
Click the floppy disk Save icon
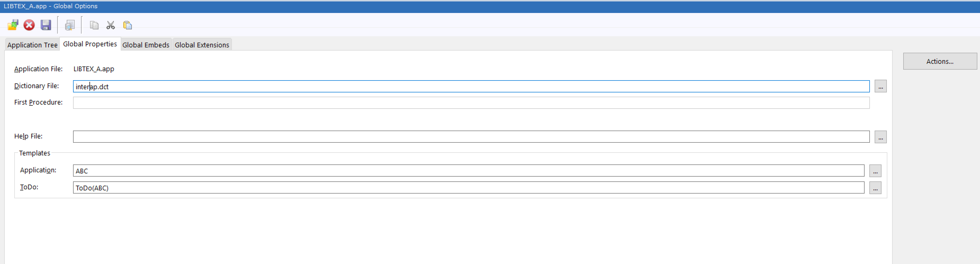pyautogui.click(x=46, y=25)
